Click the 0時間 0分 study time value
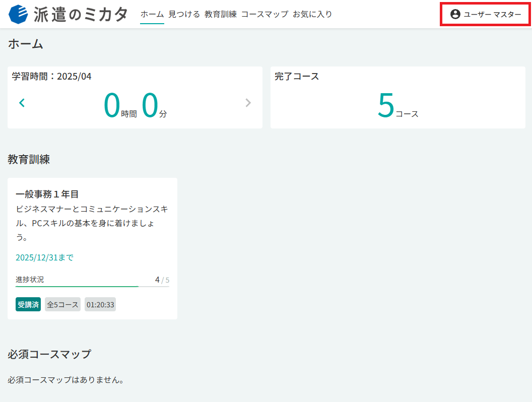Viewport: 532px width, 402px height. pyautogui.click(x=135, y=105)
